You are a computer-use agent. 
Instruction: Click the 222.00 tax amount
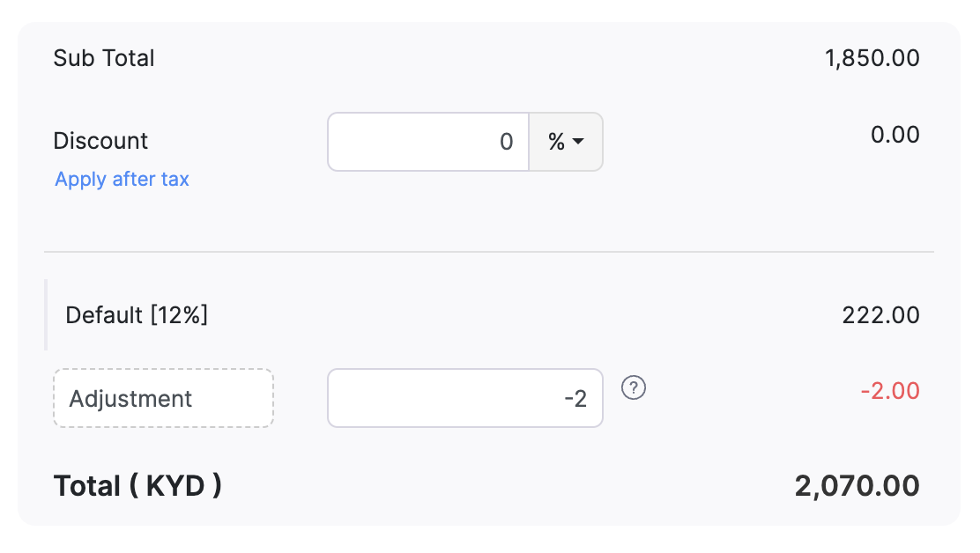[881, 314]
